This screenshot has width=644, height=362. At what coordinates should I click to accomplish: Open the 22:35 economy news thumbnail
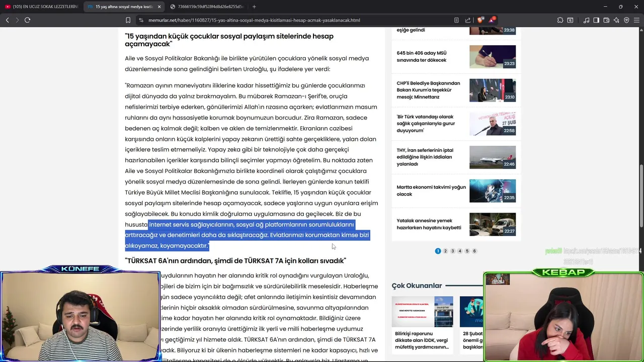tap(493, 191)
